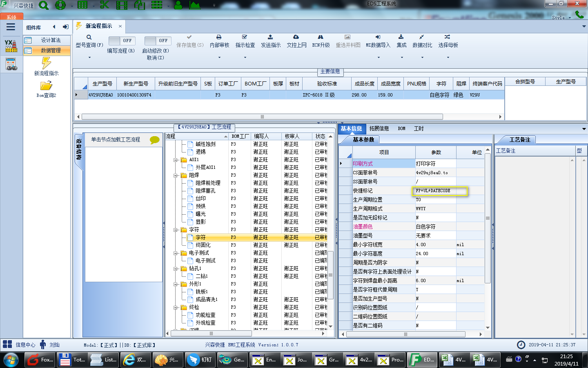The width and height of the screenshot is (588, 368).
Task: Click MI数据导入 import icon
Action: (378, 37)
